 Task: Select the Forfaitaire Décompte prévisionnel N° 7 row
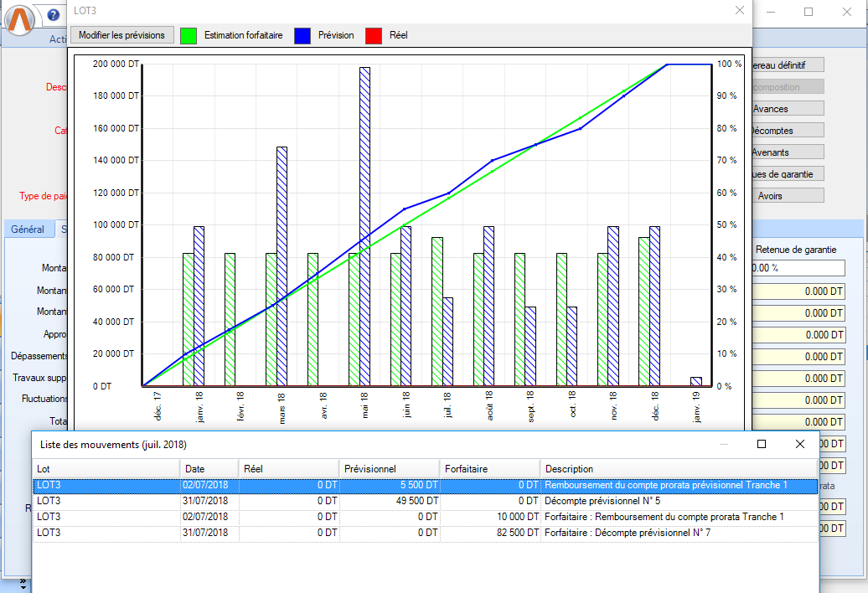coord(424,532)
